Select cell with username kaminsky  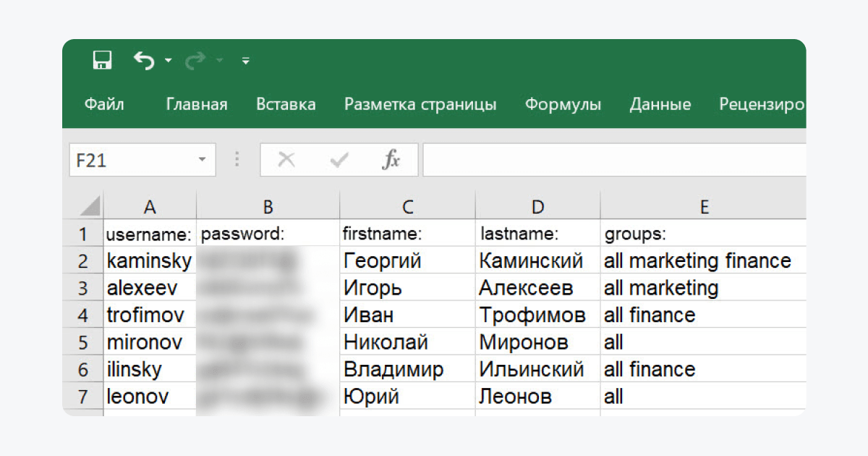(x=150, y=261)
